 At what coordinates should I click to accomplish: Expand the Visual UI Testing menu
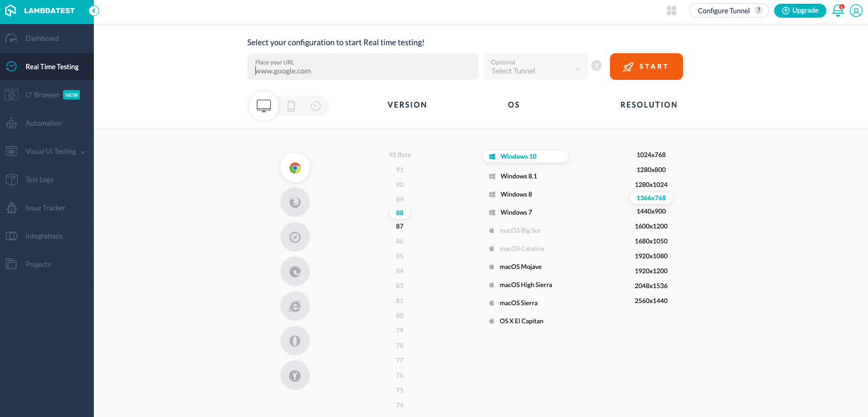47,151
